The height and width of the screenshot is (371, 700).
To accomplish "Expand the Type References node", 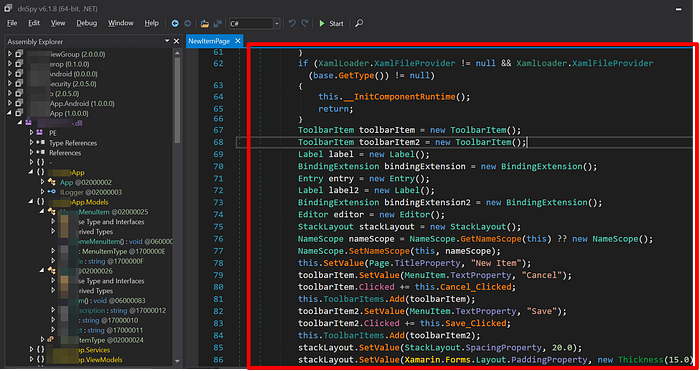I will click(31, 143).
